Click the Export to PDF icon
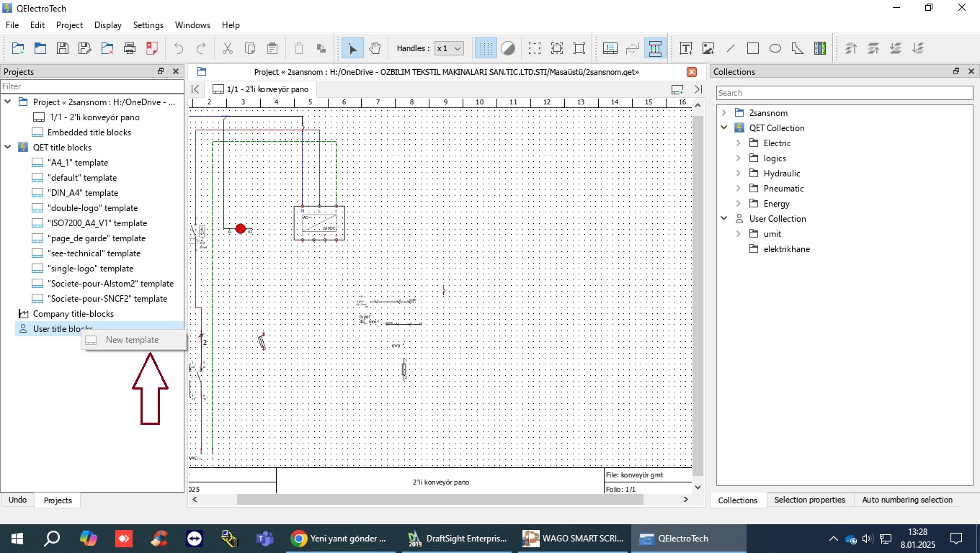980x553 pixels. point(152,48)
